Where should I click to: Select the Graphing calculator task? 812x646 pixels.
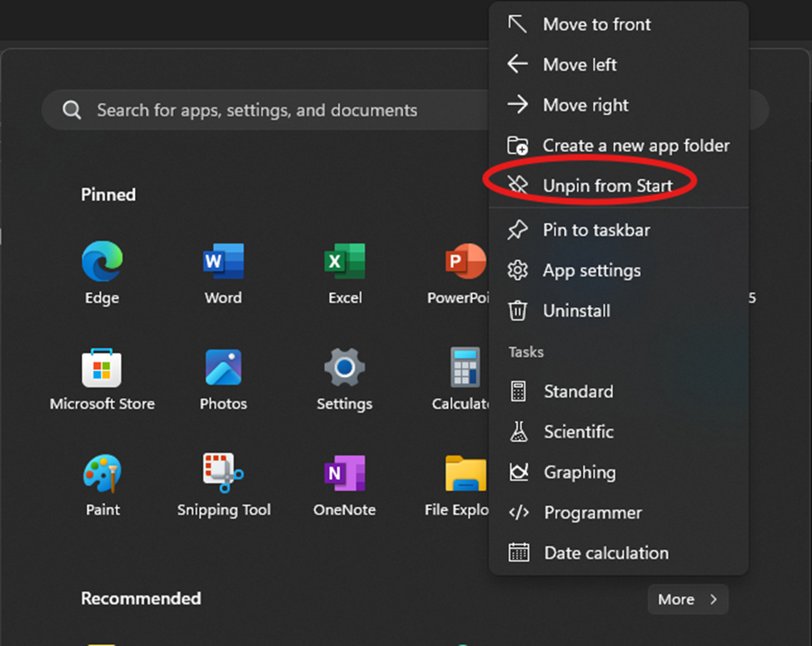tap(619, 472)
